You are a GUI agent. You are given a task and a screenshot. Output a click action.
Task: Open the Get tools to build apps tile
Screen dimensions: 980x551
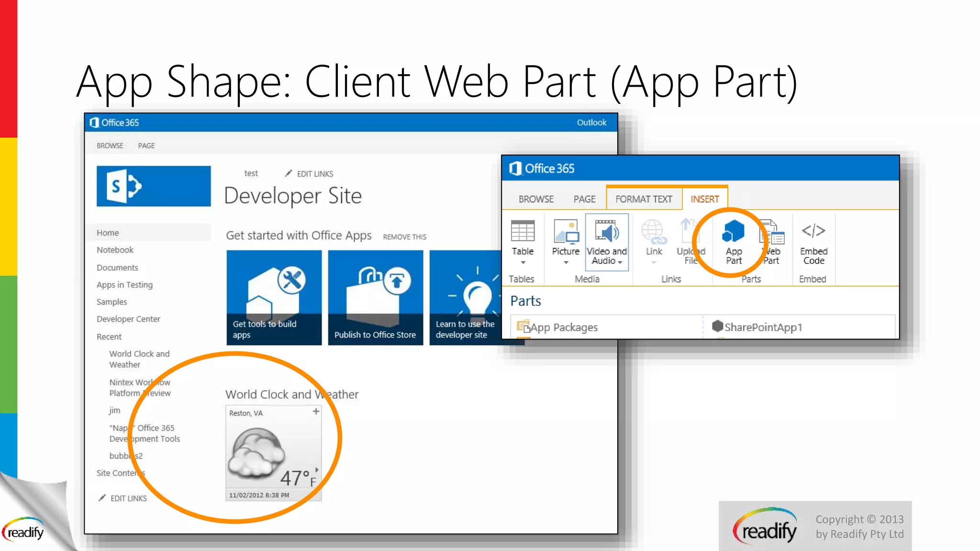point(274,298)
